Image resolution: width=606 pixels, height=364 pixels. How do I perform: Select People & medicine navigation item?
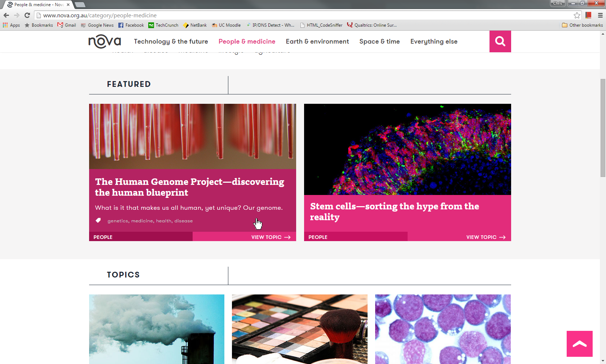pyautogui.click(x=247, y=41)
